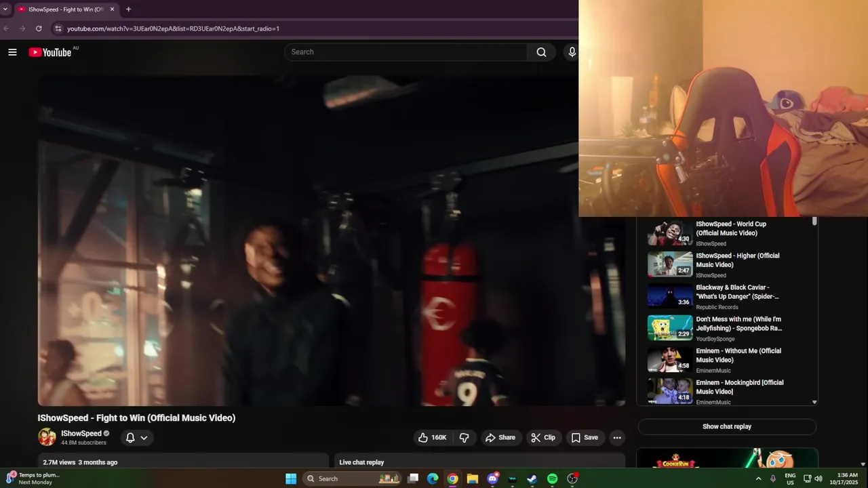868x488 pixels.
Task: Reload the page in Chrome
Action: point(39,28)
